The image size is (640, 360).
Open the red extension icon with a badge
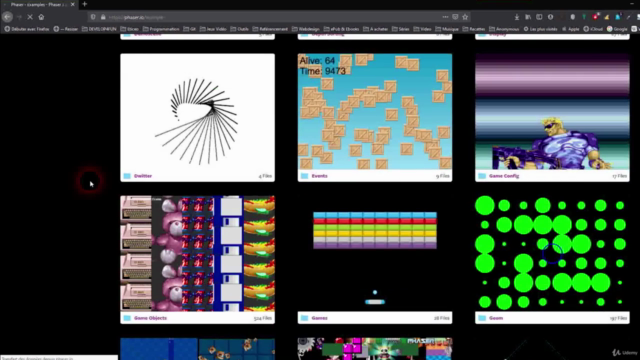point(596,17)
